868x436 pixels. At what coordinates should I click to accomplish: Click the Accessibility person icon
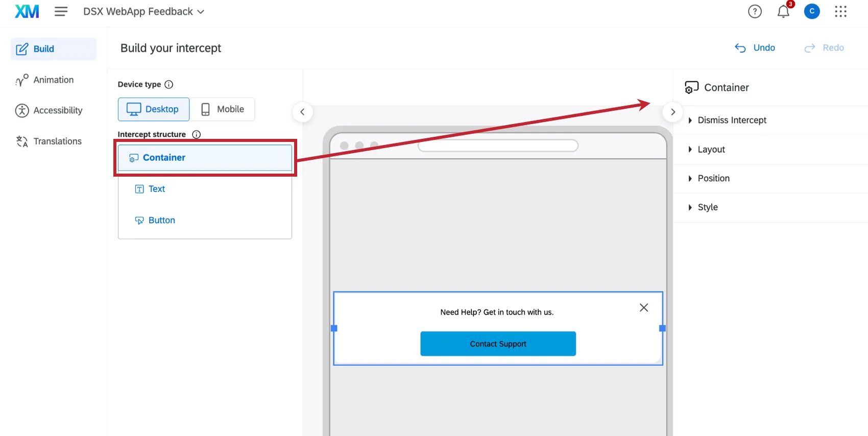pos(22,110)
